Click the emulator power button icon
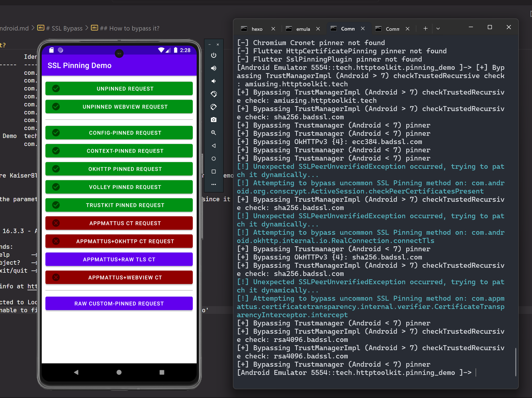The height and width of the screenshot is (398, 532). (x=214, y=55)
